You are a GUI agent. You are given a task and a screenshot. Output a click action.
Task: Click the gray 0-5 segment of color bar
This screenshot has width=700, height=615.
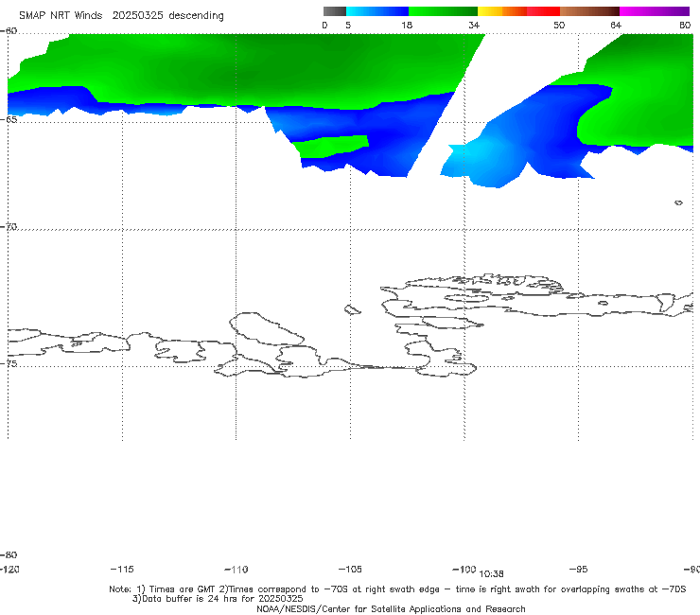click(335, 11)
